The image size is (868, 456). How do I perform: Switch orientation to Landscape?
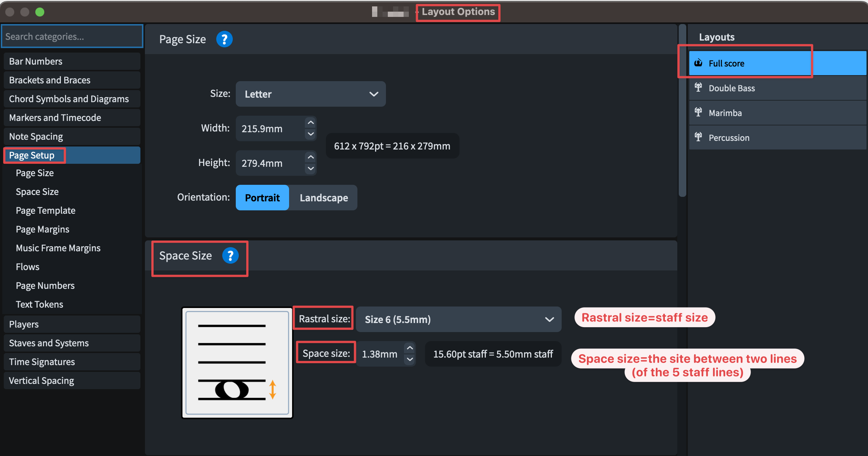coord(324,198)
